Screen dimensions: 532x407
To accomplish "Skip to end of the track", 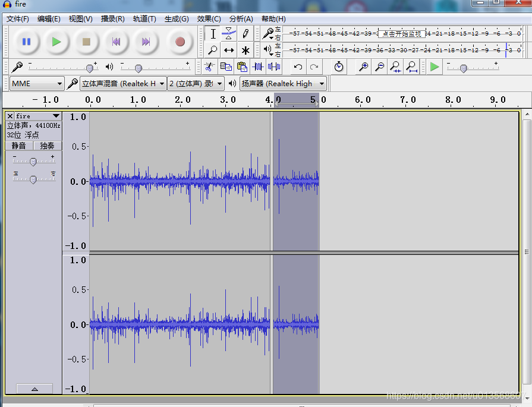I will click(146, 42).
